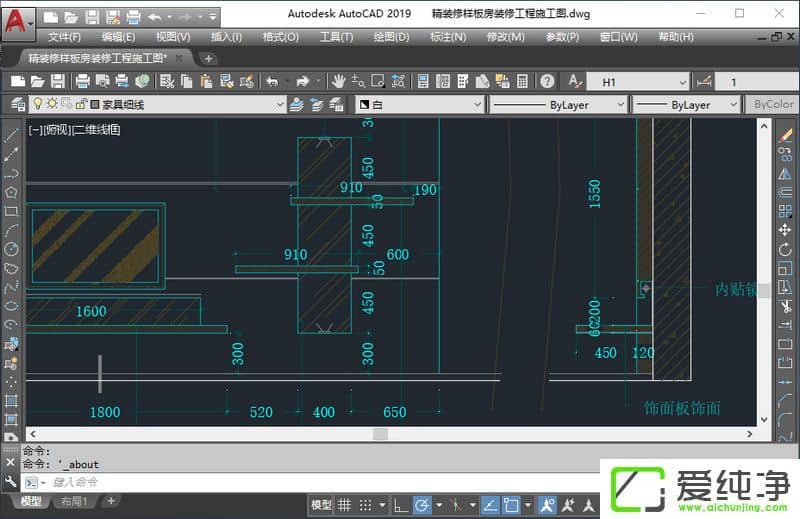Select the Rectangle draw tool
This screenshot has width=800, height=519.
(x=11, y=211)
